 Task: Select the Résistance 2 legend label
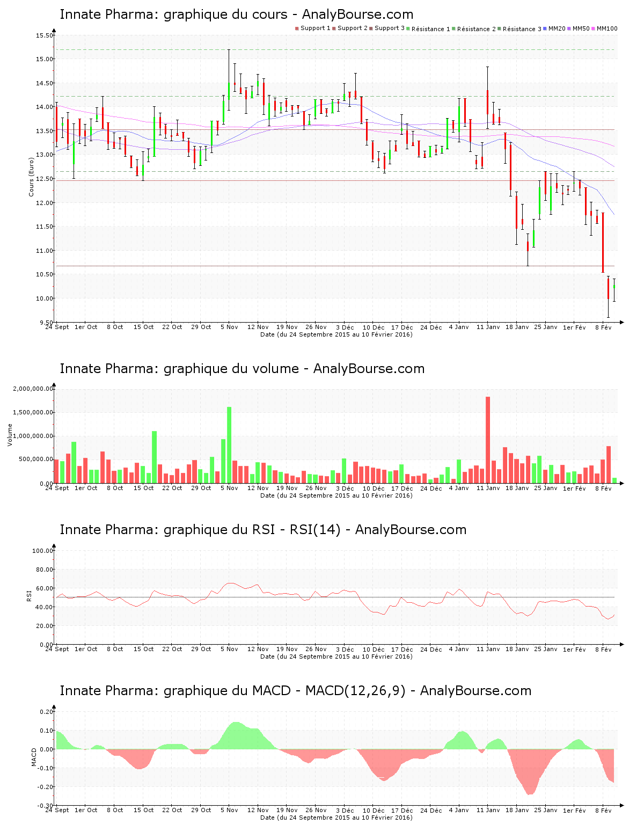(477, 28)
